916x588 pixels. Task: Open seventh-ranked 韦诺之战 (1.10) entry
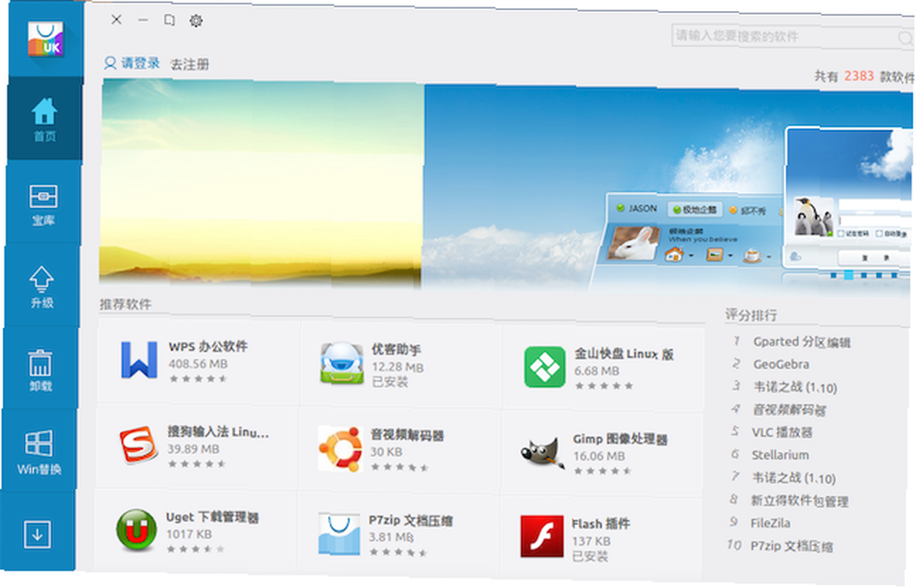793,478
